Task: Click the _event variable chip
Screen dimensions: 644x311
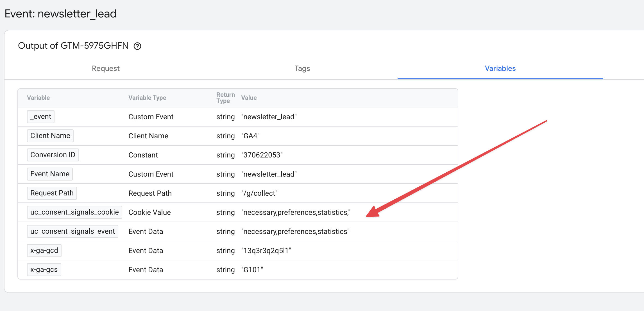Action: [x=41, y=117]
